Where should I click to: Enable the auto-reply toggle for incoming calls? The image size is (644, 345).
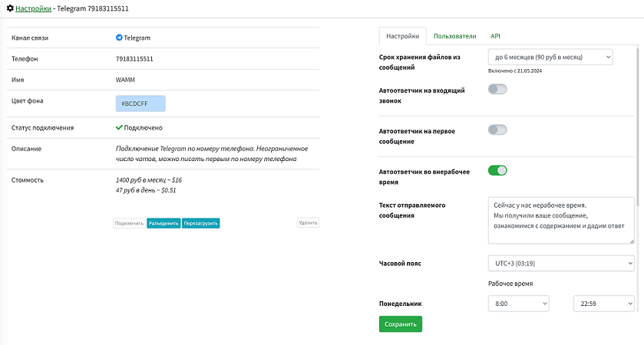pyautogui.click(x=497, y=89)
